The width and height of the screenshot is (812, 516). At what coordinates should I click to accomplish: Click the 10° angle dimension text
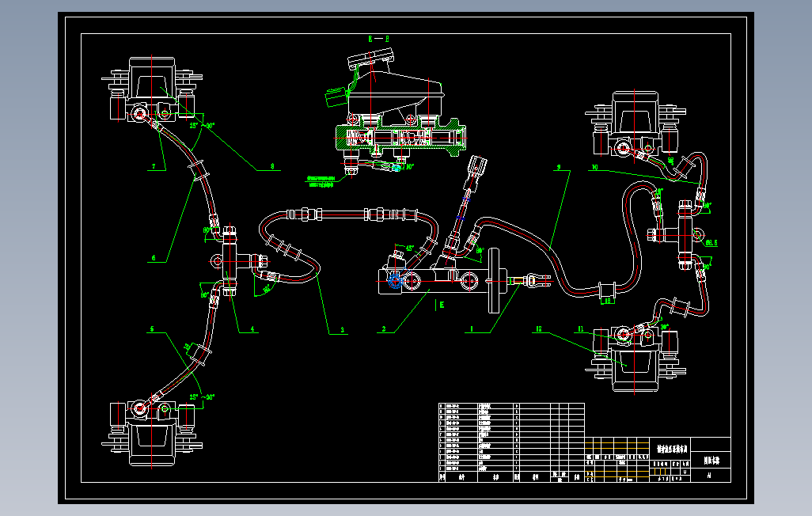click(410, 167)
